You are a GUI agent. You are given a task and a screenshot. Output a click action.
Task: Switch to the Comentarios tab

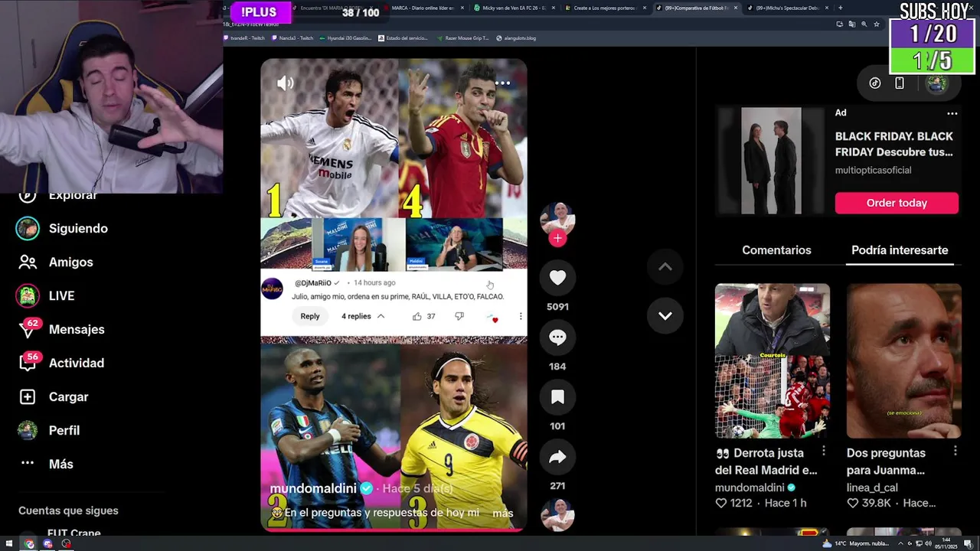pos(776,250)
